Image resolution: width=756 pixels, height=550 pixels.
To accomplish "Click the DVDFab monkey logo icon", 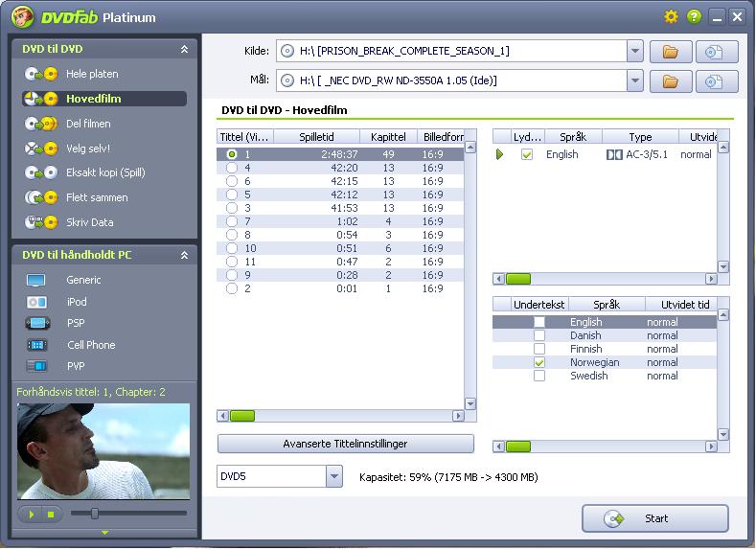I will (23, 17).
